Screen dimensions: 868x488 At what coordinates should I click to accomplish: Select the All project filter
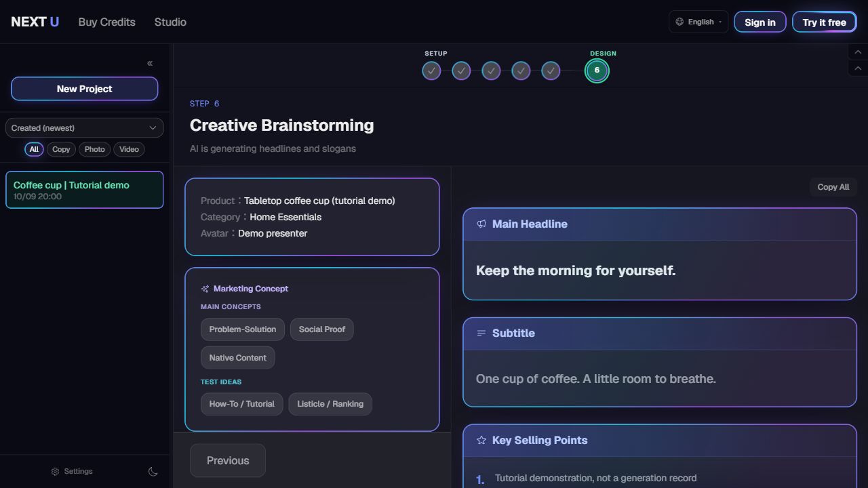(x=34, y=149)
